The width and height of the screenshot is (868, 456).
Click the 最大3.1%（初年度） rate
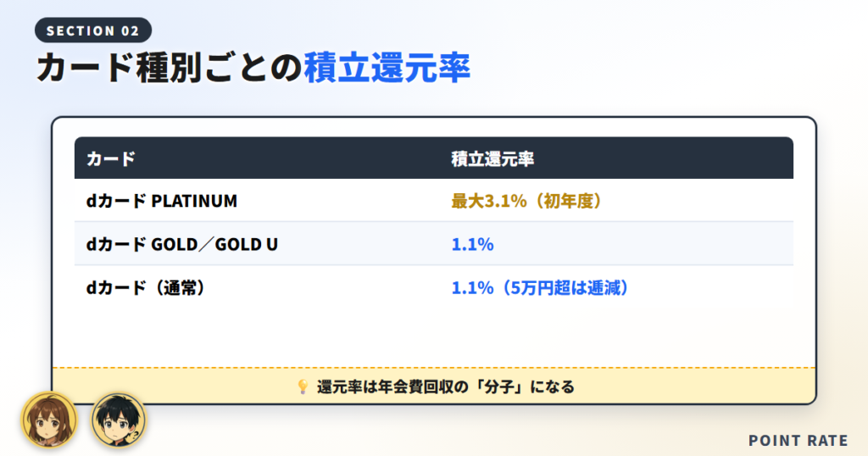(526, 200)
